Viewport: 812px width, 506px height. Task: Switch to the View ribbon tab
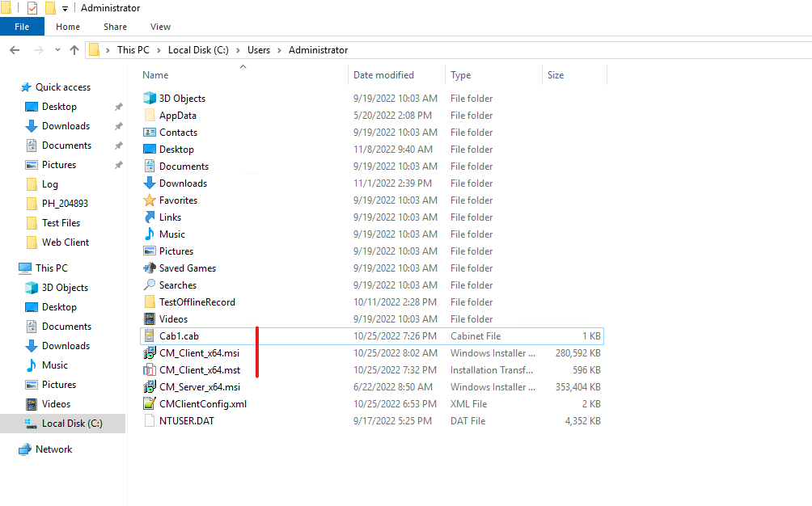coord(160,26)
